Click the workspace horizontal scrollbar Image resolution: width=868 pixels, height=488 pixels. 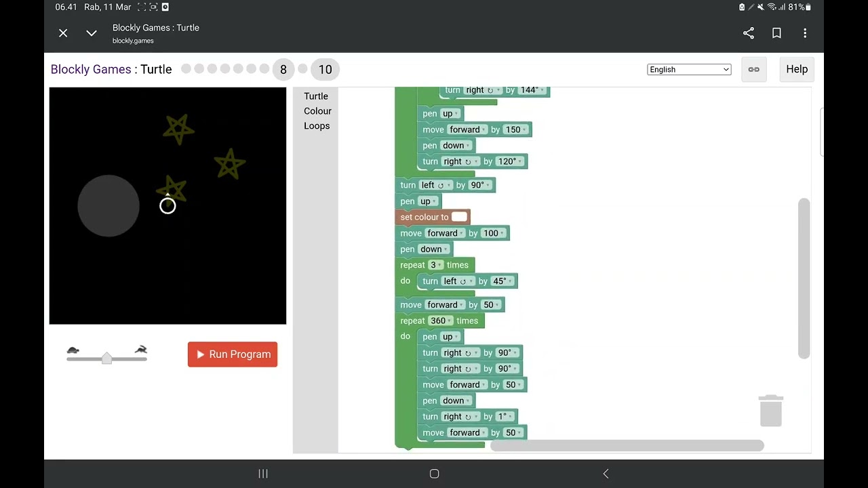point(627,445)
